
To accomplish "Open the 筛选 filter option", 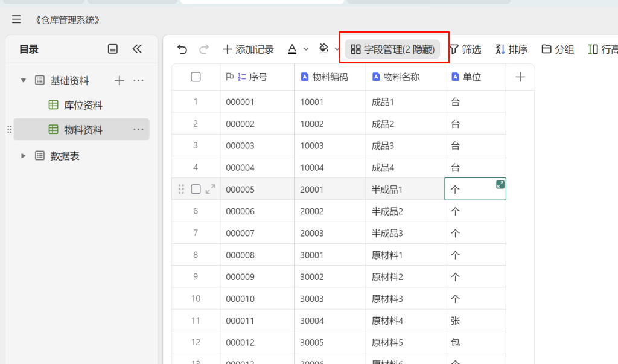I will [x=465, y=49].
